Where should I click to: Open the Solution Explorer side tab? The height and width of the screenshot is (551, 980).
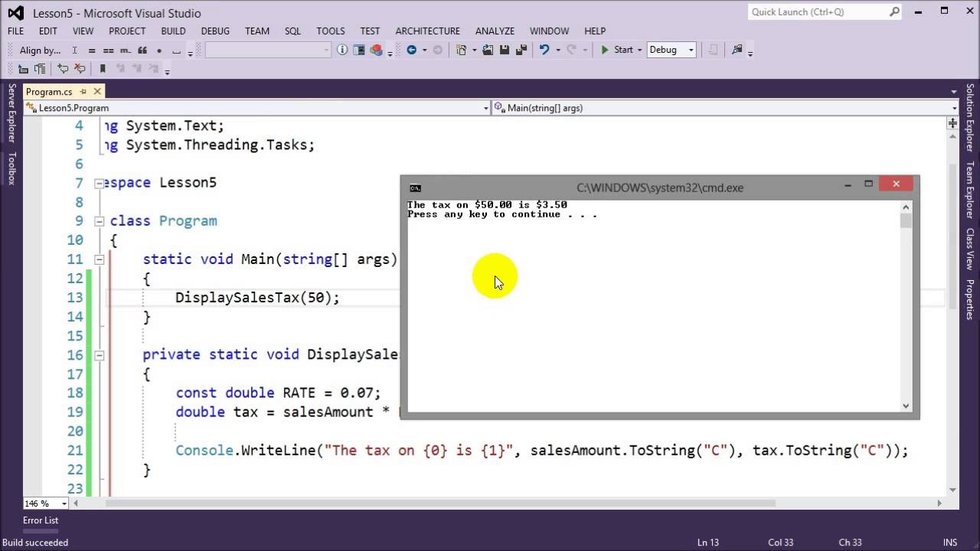tap(969, 117)
